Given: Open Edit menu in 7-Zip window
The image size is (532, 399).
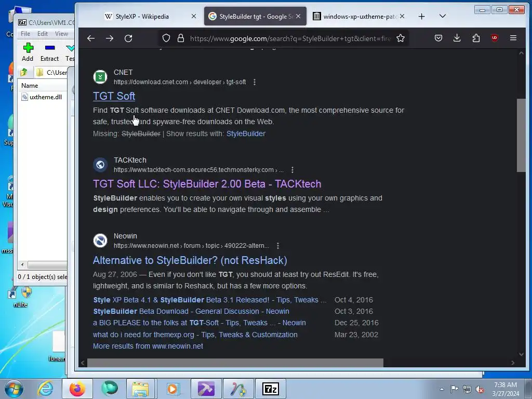Looking at the screenshot, I should pyautogui.click(x=43, y=34).
